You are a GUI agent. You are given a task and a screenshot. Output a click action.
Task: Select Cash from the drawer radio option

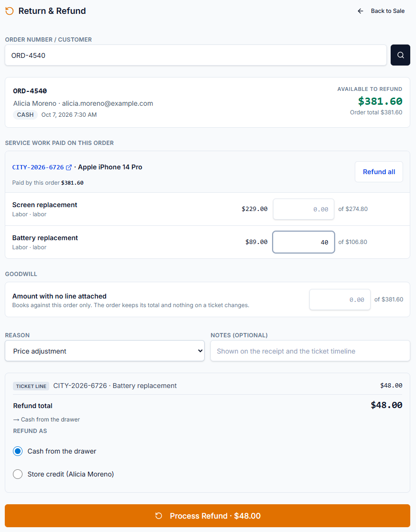[x=18, y=451]
